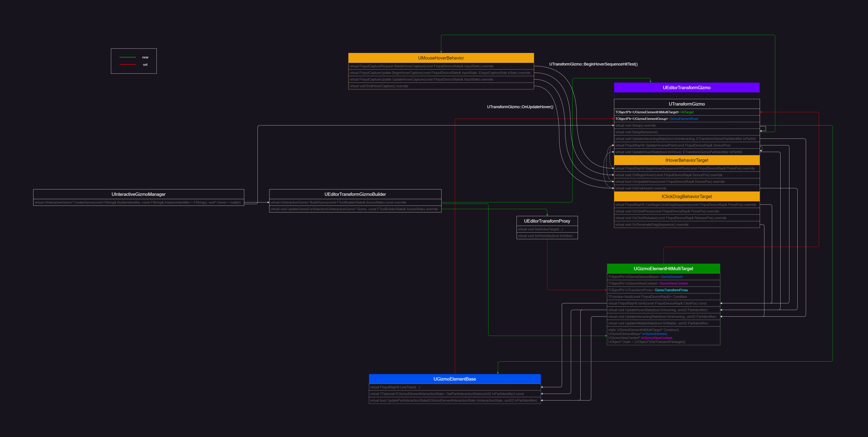Click the UTransformGizmo class title
This screenshot has width=868, height=437.
(686, 104)
